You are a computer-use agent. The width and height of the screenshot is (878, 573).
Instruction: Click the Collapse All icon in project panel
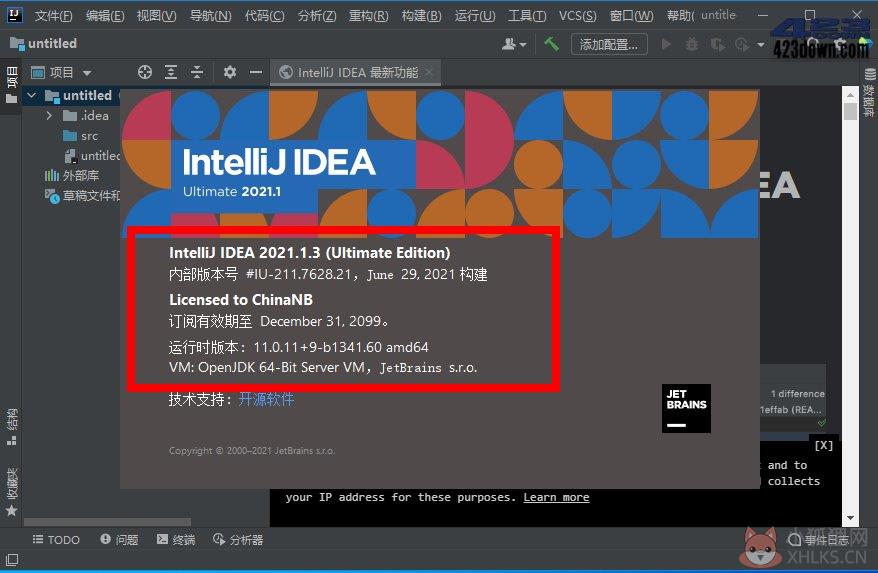click(197, 72)
